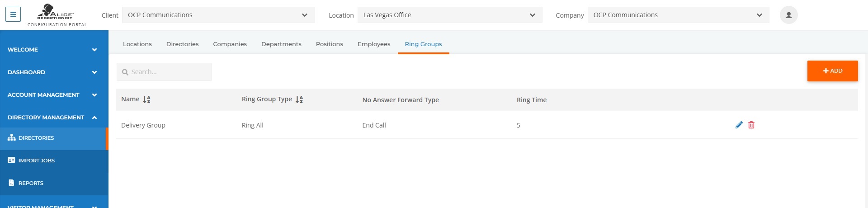The image size is (868, 208).
Task: Click the orange ADD button
Action: pos(832,71)
